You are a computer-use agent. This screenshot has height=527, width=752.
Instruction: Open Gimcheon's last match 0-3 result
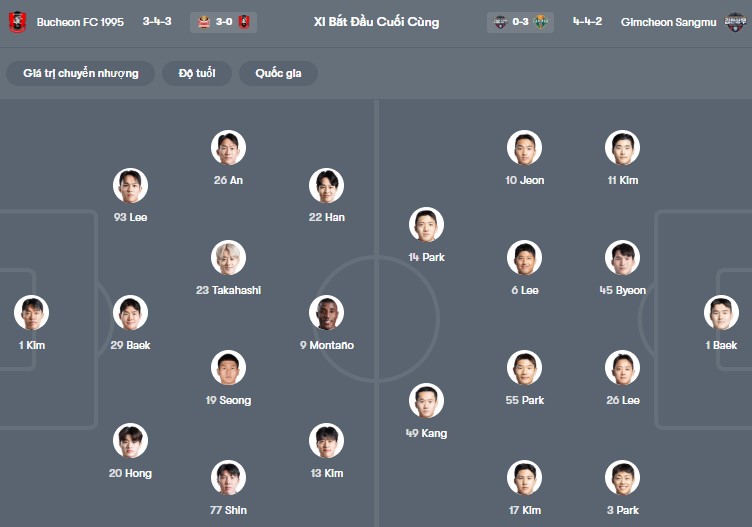[x=521, y=21]
